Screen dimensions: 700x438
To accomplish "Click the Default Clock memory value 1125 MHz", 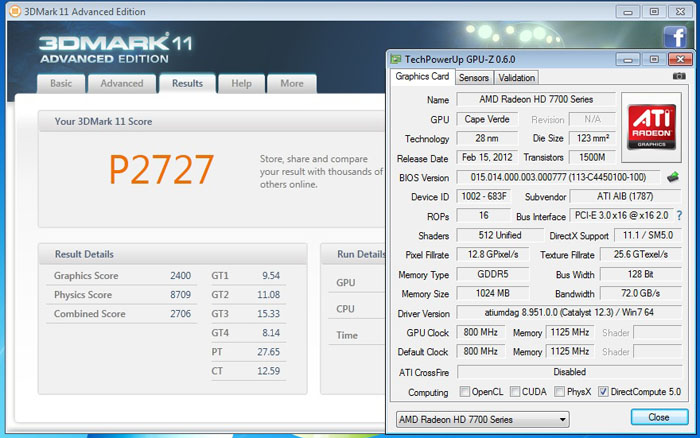I will pos(570,351).
